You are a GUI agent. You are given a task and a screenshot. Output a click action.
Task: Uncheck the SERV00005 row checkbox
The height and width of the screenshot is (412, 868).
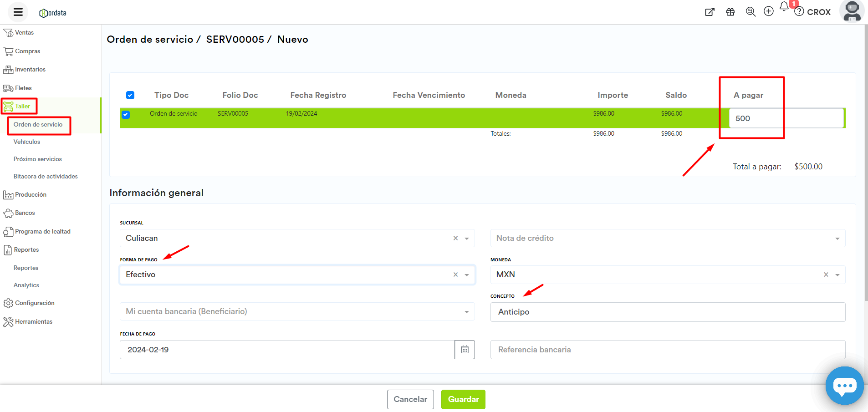[126, 115]
